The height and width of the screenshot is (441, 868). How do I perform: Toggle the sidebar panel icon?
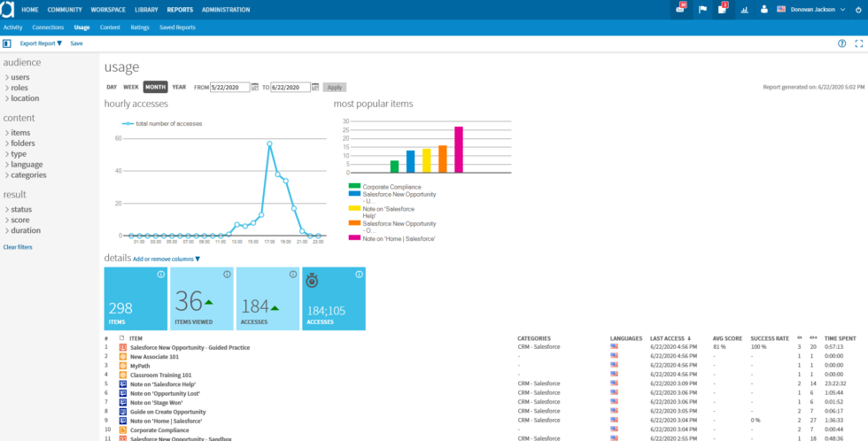(6, 43)
